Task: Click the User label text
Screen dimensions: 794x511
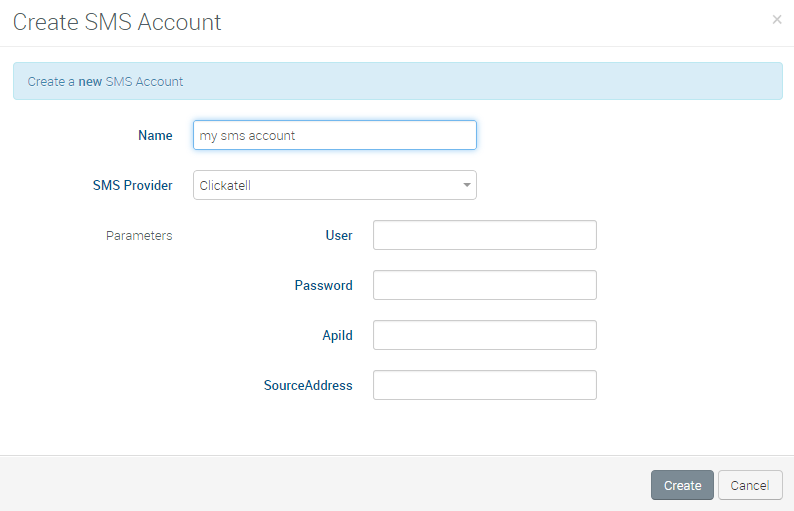Action: click(x=338, y=236)
